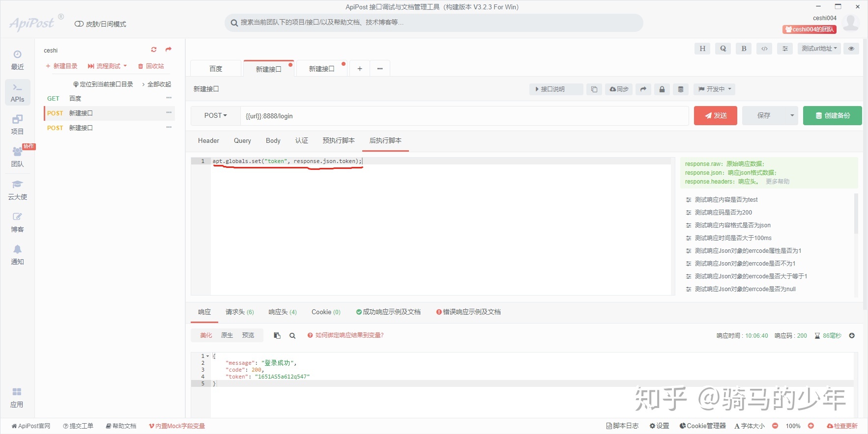Add a new tab with plus button
This screenshot has width=868, height=434.
pyautogui.click(x=360, y=69)
